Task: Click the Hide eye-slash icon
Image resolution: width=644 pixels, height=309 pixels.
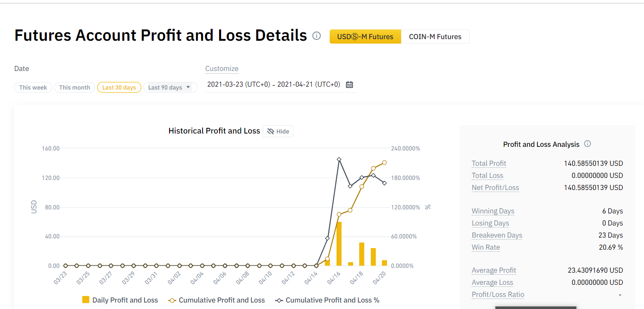Action: (x=270, y=132)
